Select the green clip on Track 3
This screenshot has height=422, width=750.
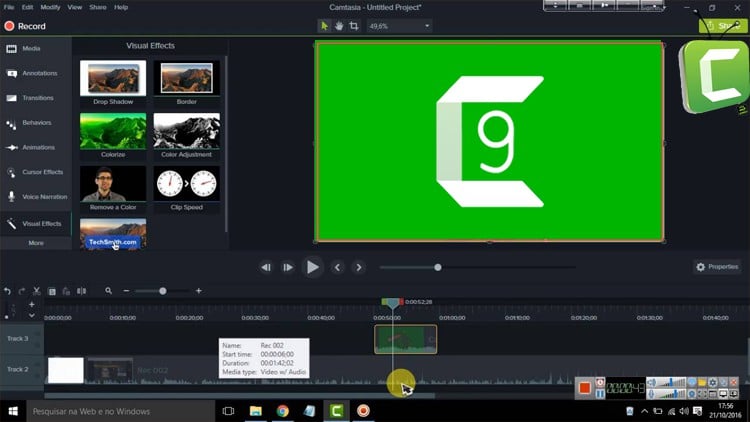pos(405,339)
